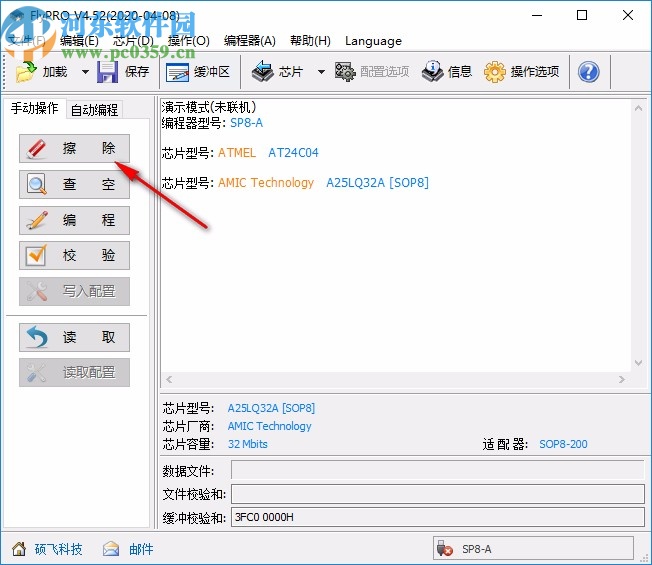The image size is (652, 565).
Task: Click the 文件校验和 field
Action: coord(437,494)
